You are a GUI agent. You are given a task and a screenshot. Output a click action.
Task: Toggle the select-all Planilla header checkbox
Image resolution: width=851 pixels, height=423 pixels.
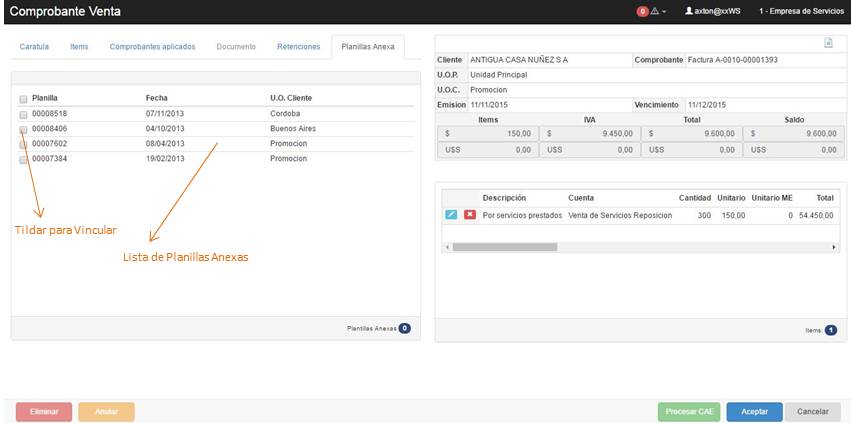tap(23, 99)
